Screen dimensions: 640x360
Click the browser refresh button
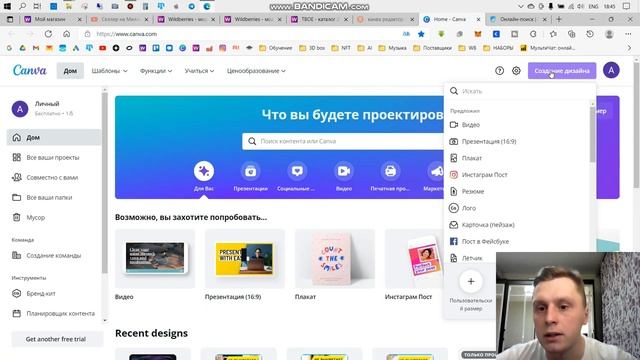pos(48,34)
